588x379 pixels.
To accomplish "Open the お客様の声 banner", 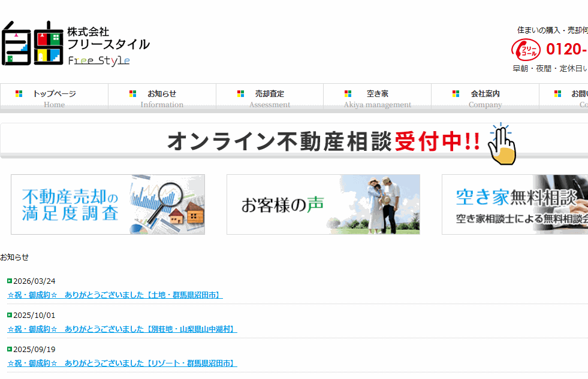I will [x=323, y=205].
